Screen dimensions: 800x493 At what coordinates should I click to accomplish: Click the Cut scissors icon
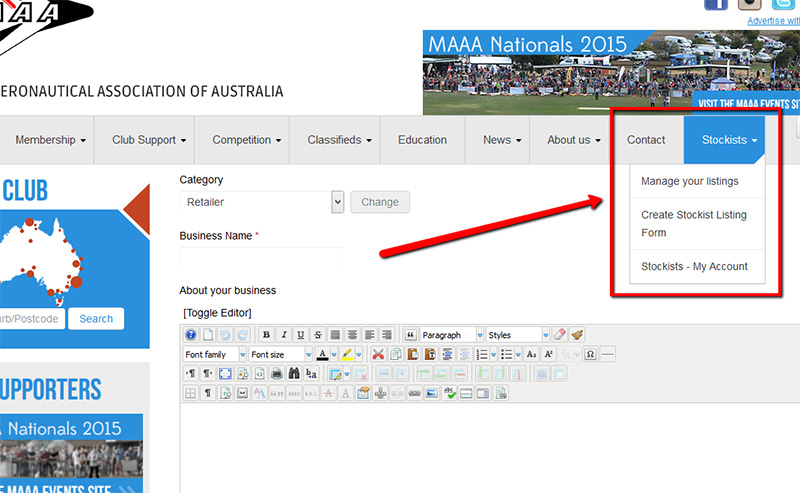pos(378,354)
